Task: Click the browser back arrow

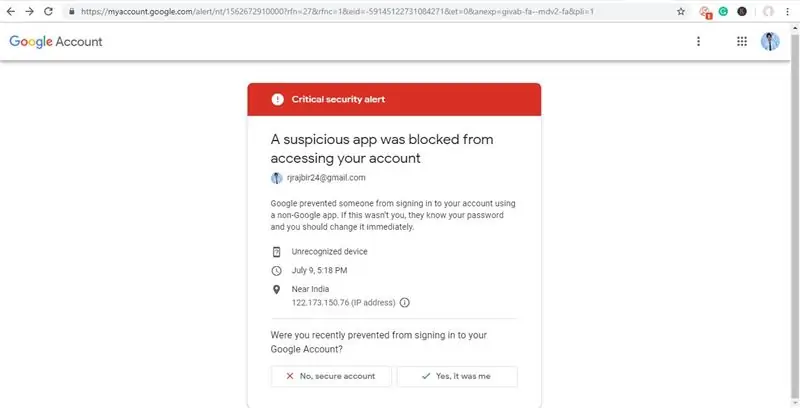Action: pyautogui.click(x=11, y=11)
